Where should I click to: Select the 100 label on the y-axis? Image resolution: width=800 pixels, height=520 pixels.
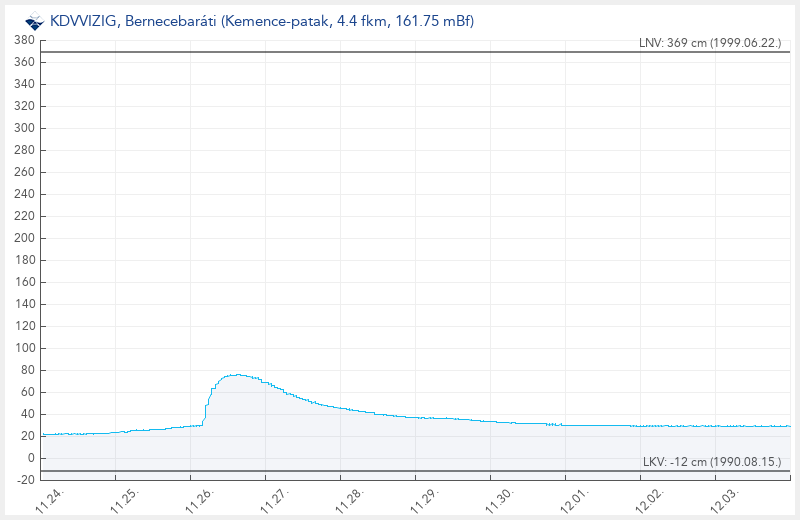coord(25,348)
